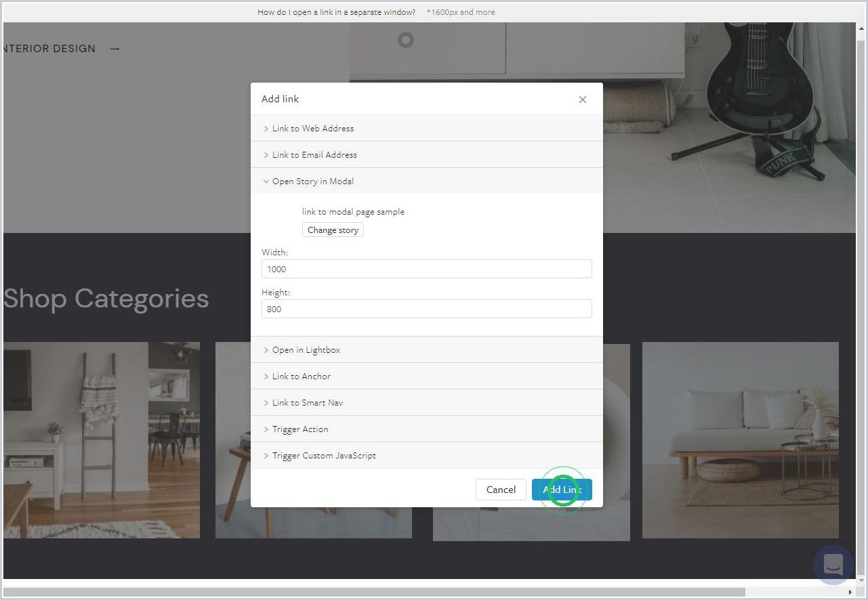This screenshot has width=868, height=600.
Task: Click 'How do I open a link' text
Action: coord(336,12)
